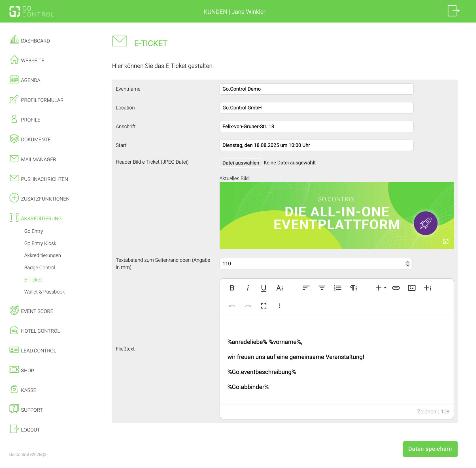Click the Profile person icon
Screen dimensions: 476x468
pos(14,119)
